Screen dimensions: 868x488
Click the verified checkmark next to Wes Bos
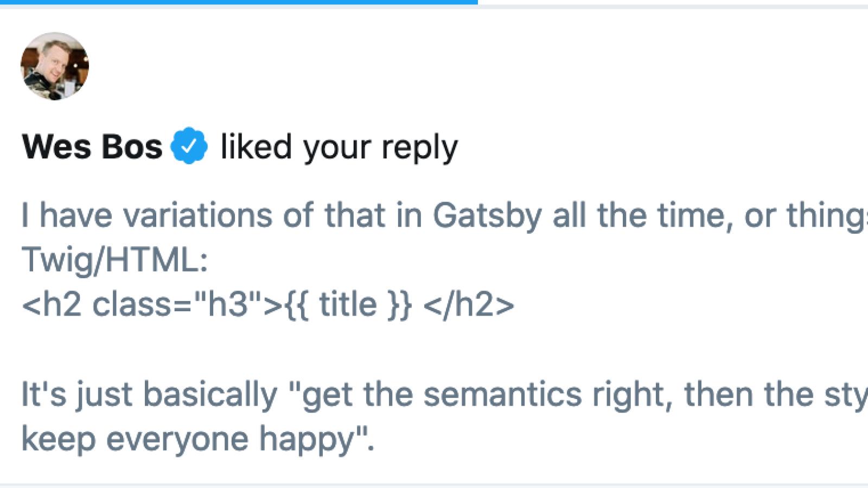[x=189, y=146]
